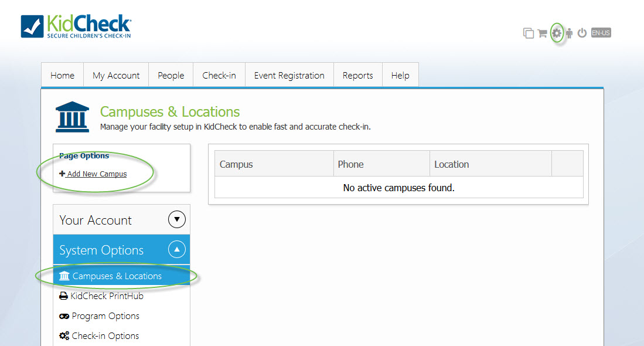The height and width of the screenshot is (346, 644).
Task: Open the Check-in tab
Action: click(x=219, y=75)
